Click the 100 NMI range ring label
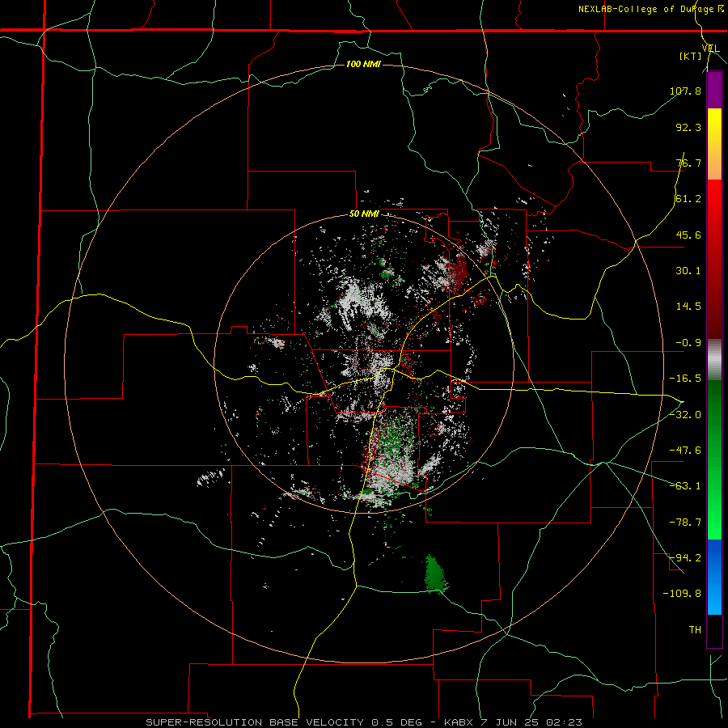 (x=363, y=64)
